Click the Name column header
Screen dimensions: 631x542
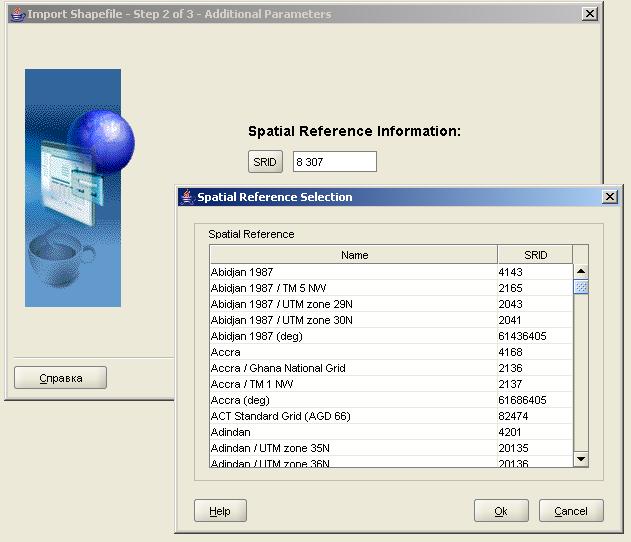[354, 255]
